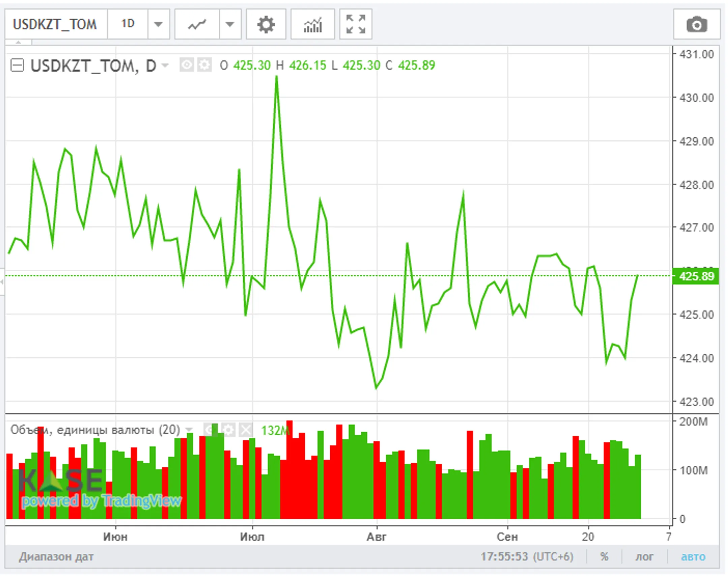728x576 pixels.
Task: Toggle percent scale mode
Action: [604, 556]
